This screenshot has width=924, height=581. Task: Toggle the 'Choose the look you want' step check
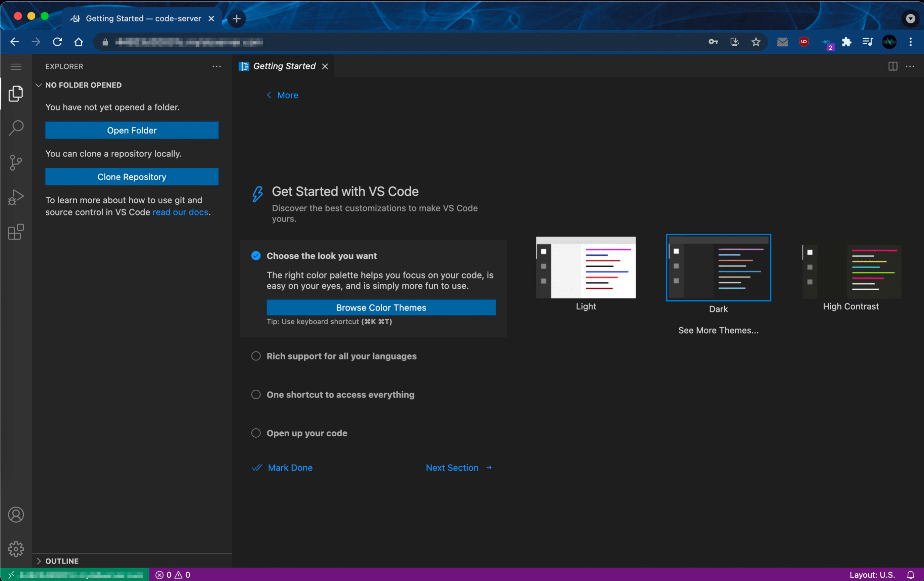click(256, 255)
